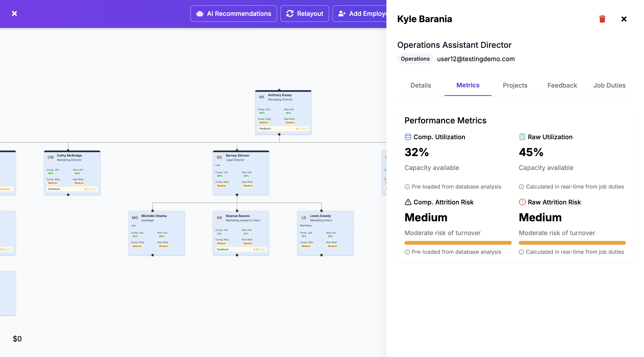Click Keanue Reaves feedback star rating
Screen dimensions: 644x357
tap(259, 249)
